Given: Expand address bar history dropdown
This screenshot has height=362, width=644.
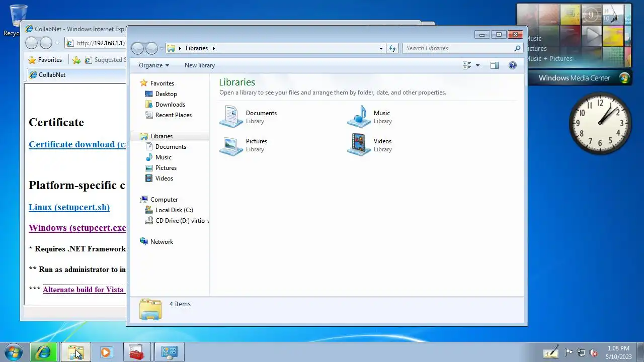Looking at the screenshot, I should coord(381,48).
